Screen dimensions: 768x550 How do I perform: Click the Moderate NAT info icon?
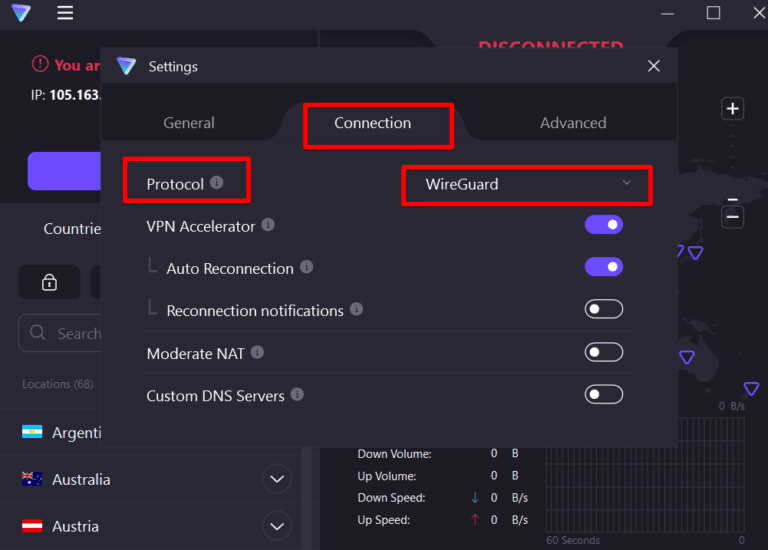point(257,353)
